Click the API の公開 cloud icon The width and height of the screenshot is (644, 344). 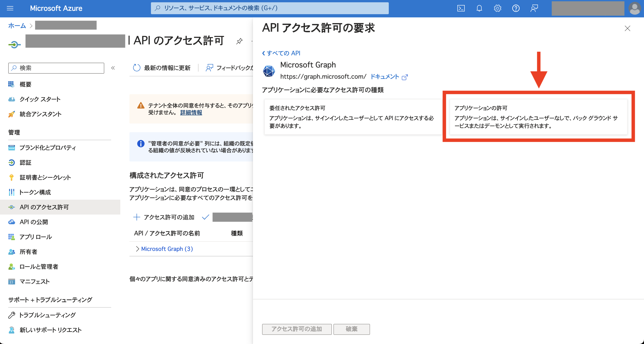tap(11, 222)
